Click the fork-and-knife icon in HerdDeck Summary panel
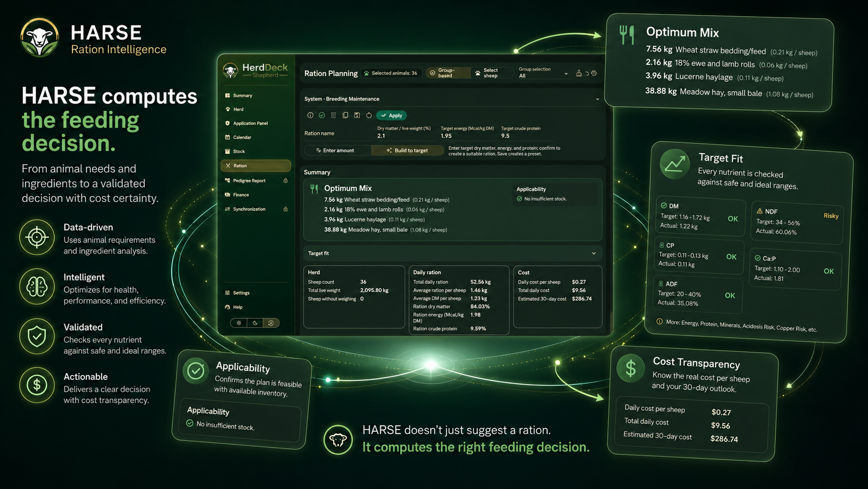 (x=314, y=189)
